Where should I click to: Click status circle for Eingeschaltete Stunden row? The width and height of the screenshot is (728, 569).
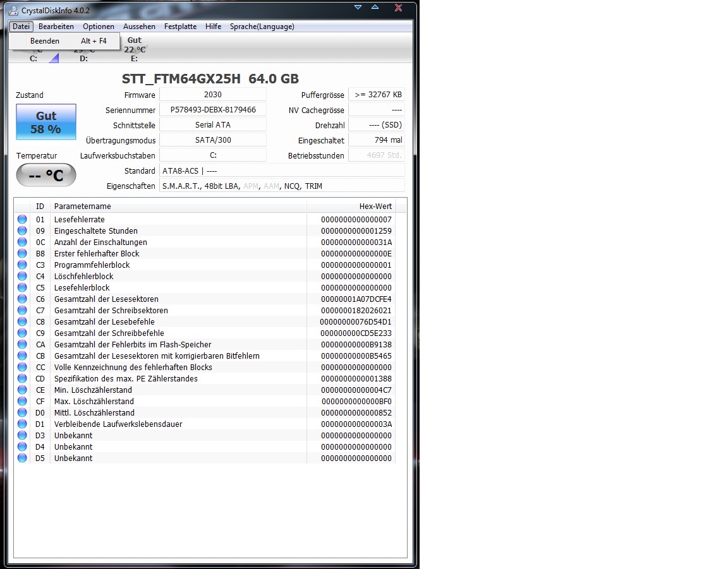click(22, 231)
